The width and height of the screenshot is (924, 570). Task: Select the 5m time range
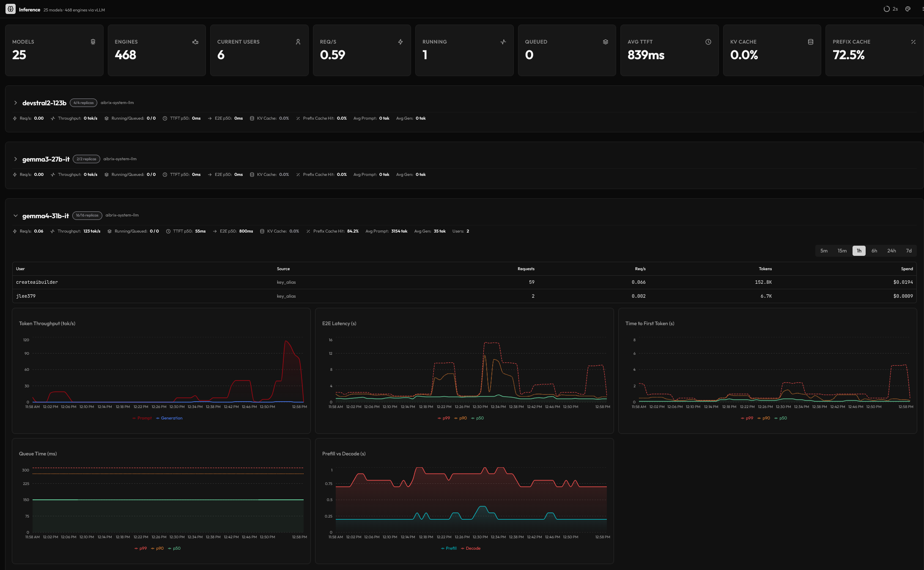coord(824,251)
